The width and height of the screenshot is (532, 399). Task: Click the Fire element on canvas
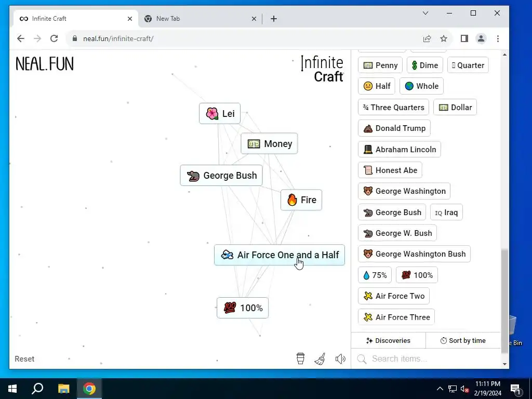[x=301, y=200]
